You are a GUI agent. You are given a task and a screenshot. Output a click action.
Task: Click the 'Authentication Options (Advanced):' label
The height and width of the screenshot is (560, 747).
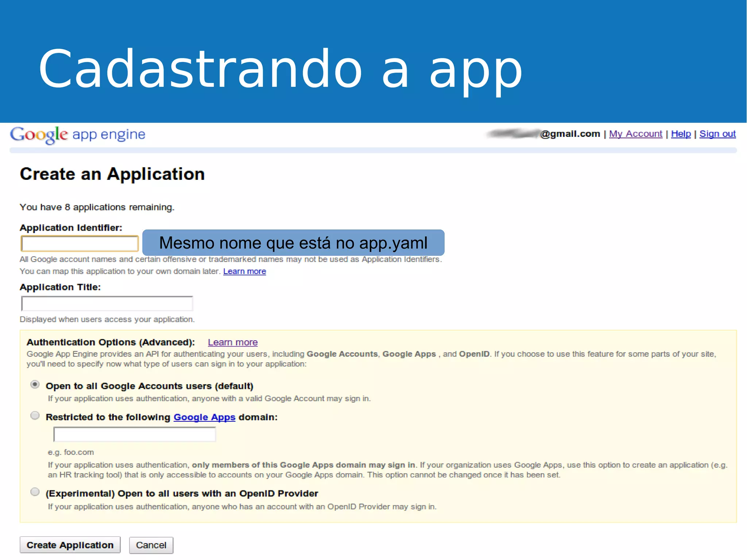point(111,342)
